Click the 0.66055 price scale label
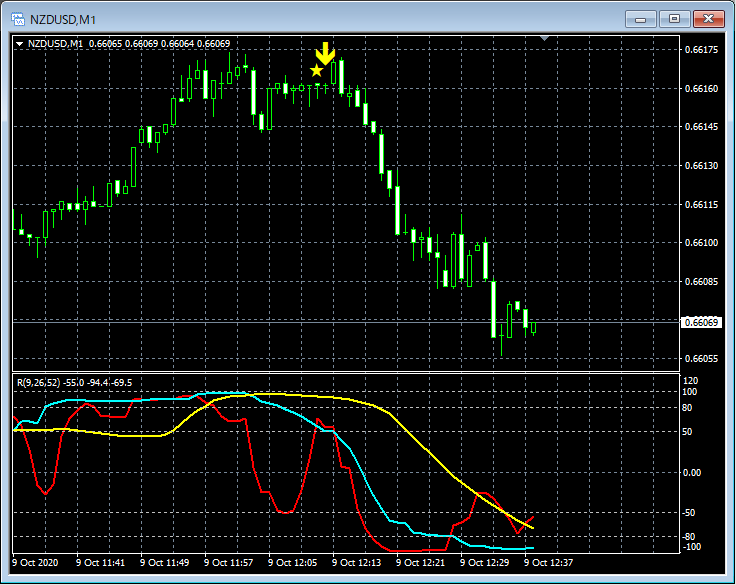Image resolution: width=736 pixels, height=585 pixels. coord(701,359)
